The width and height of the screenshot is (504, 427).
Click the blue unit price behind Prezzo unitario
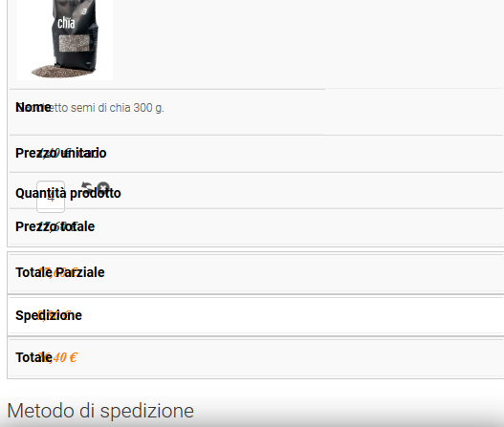(55, 154)
